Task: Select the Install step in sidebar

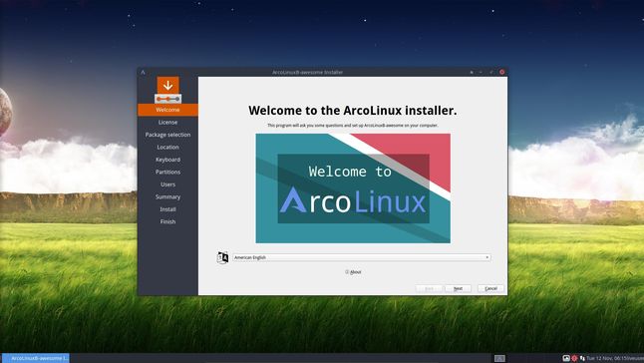Action: (167, 209)
